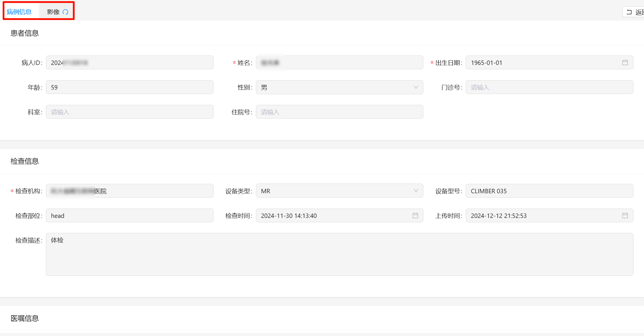The image size is (644, 336).
Task: Click inside the 检查描述 text area
Action: click(339, 254)
